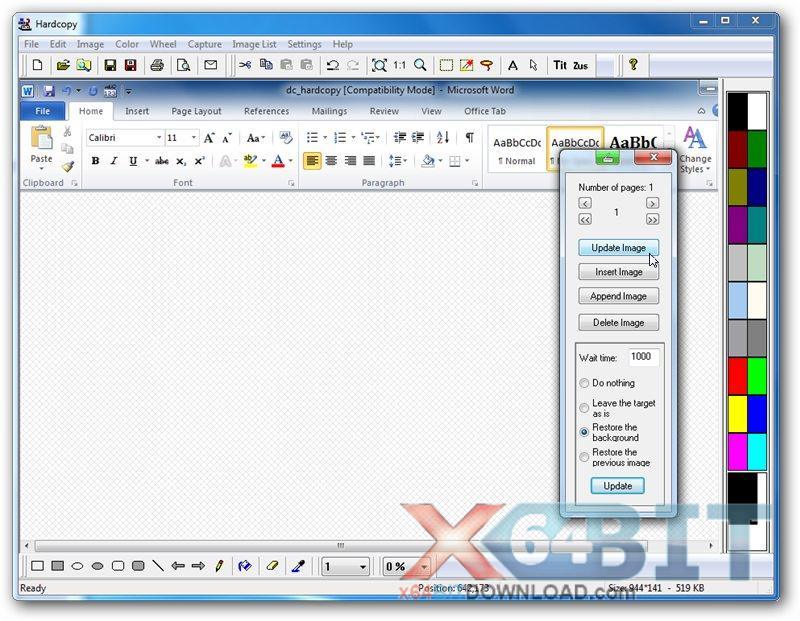Image resolution: width=800 pixels, height=621 pixels.
Task: Select the color picker eyedropper tool
Action: (x=298, y=566)
